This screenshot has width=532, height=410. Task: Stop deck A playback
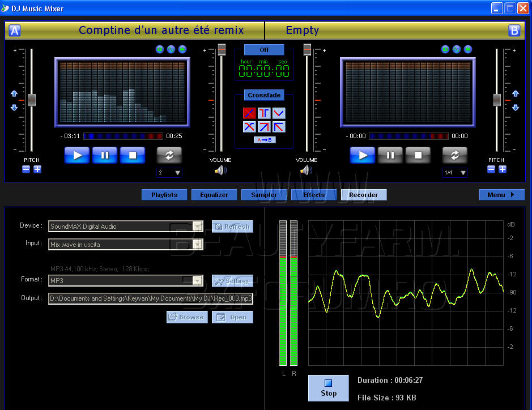tap(133, 155)
